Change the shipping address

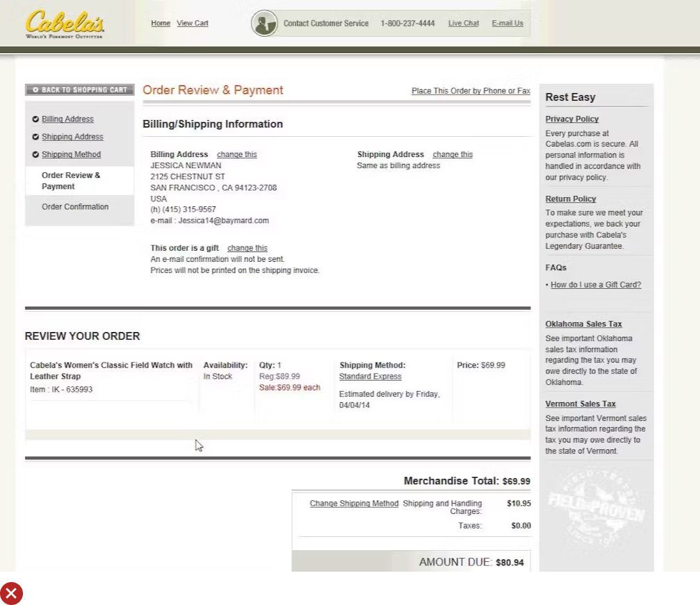[453, 154]
